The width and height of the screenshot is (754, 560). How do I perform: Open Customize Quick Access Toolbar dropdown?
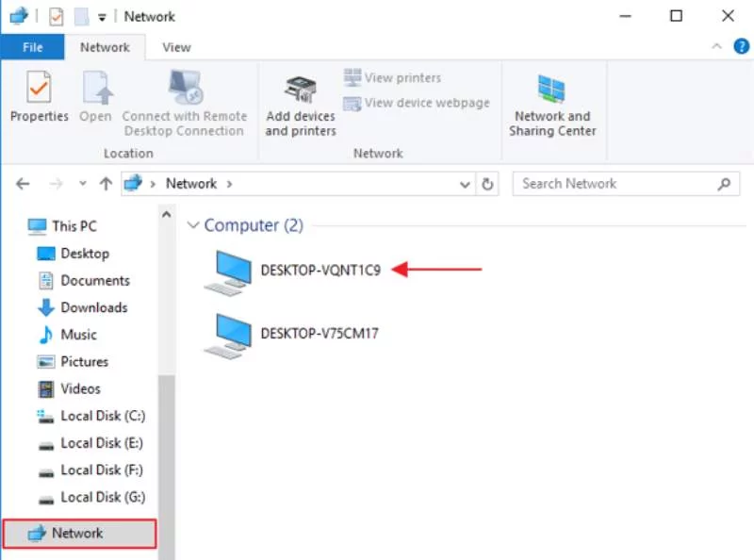point(102,18)
